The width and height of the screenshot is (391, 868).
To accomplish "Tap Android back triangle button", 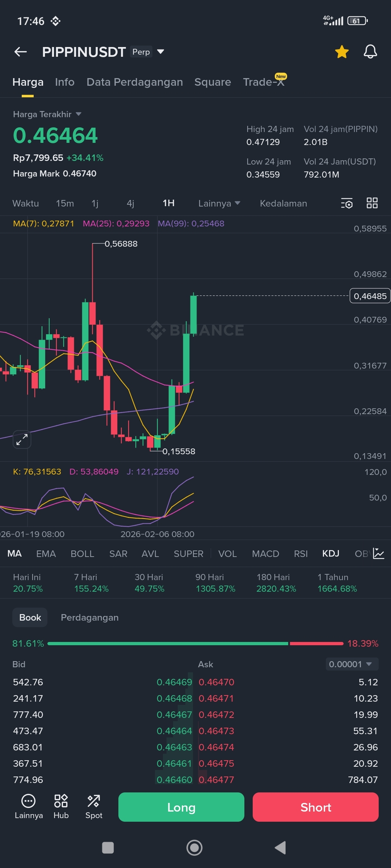I will [280, 848].
